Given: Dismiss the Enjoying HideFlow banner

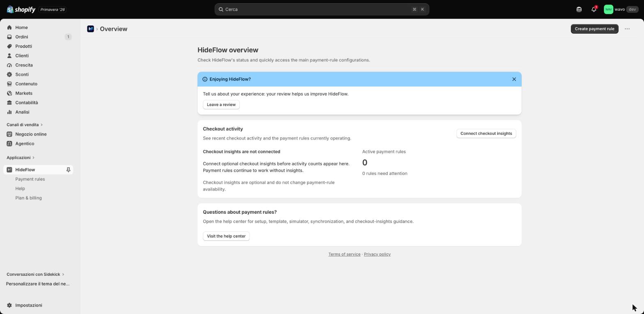Looking at the screenshot, I should [514, 79].
